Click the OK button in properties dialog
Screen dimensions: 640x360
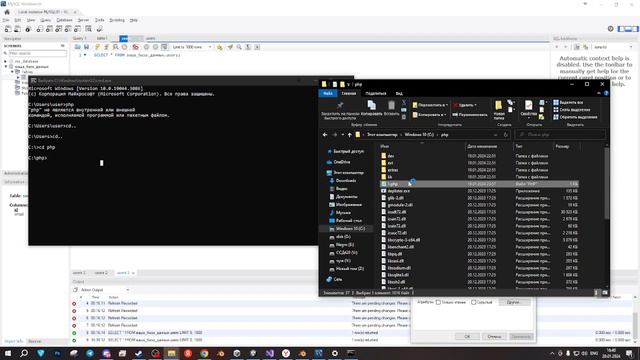click(x=467, y=336)
